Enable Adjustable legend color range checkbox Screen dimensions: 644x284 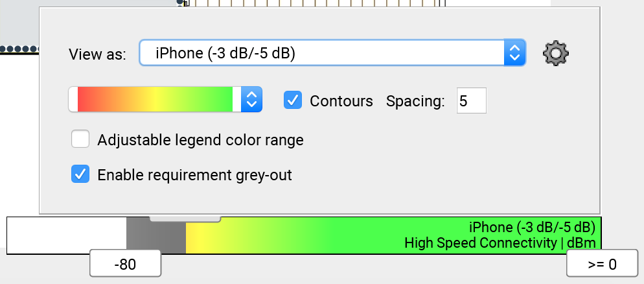pyautogui.click(x=80, y=139)
